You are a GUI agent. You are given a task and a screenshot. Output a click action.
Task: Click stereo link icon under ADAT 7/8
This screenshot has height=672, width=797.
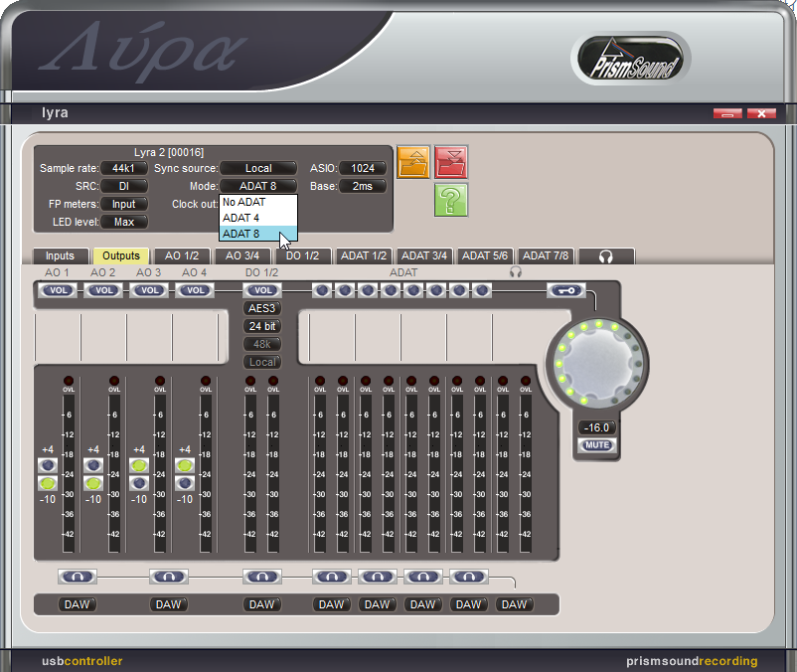click(x=469, y=577)
